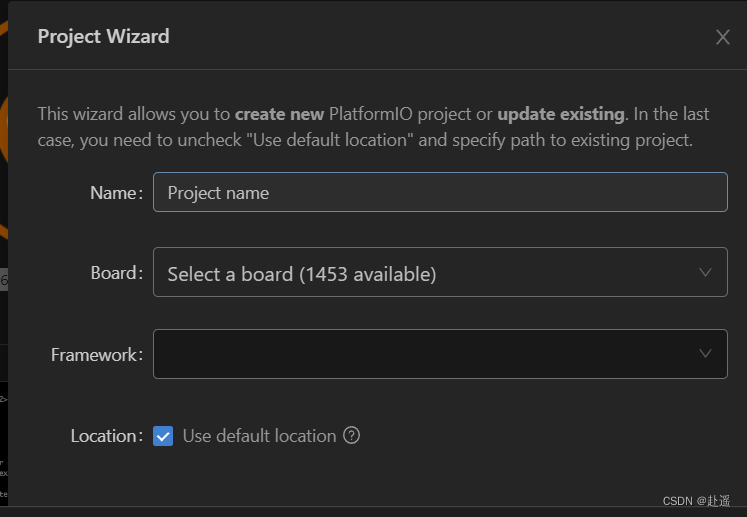Click the Name: field label
This screenshot has height=517, width=747.
click(117, 193)
